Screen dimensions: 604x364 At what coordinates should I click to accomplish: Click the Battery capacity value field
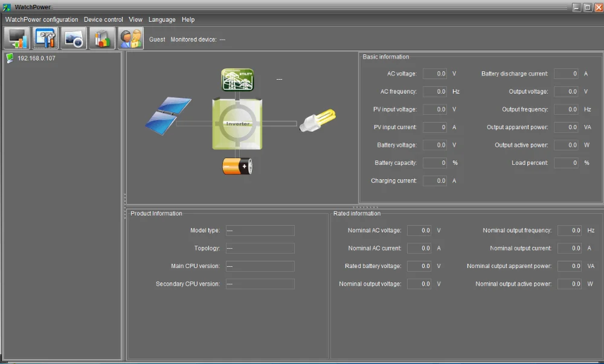(435, 163)
